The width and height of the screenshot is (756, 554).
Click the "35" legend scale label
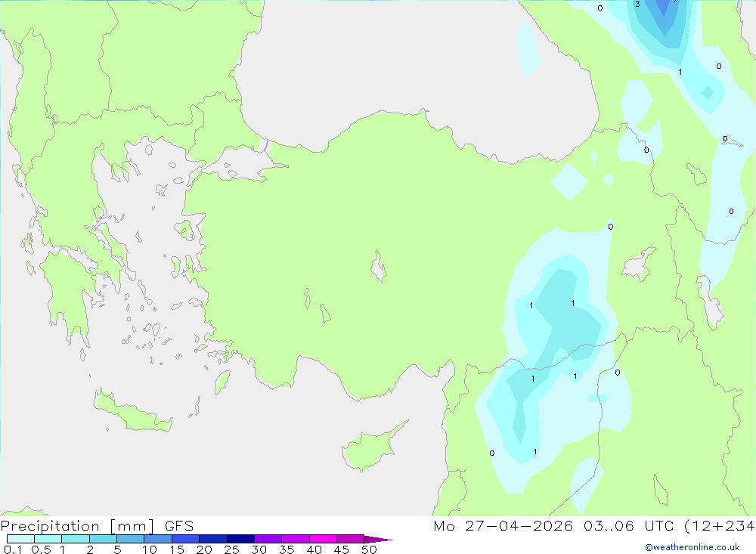tap(287, 549)
